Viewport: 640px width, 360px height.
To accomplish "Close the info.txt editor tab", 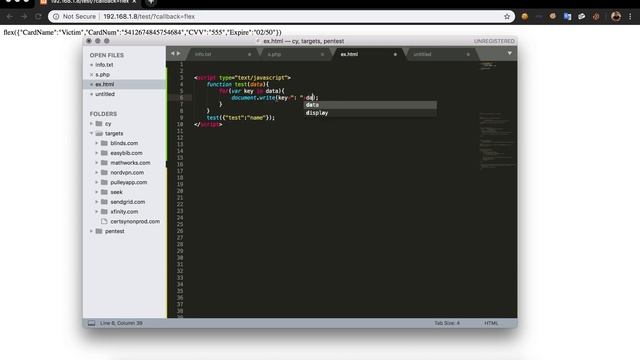I will click(249, 54).
